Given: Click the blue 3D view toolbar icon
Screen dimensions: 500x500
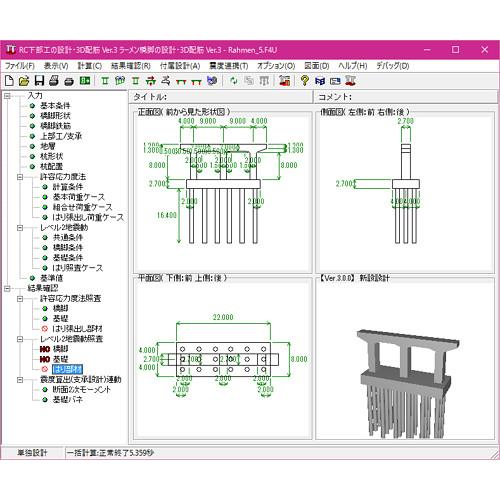Looking at the screenshot, I should (x=212, y=81).
